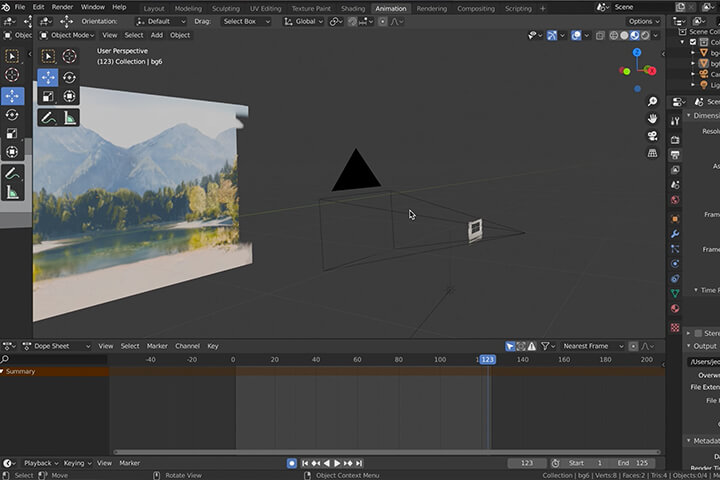Viewport: 720px width, 480px height.
Task: Open the Nearest Frame snapping dropdown
Action: (x=593, y=346)
